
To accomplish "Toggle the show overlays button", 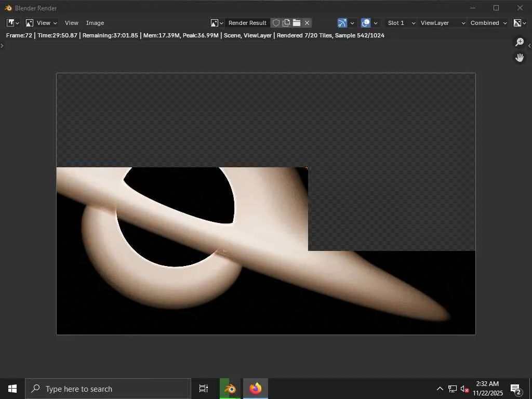I will [366, 23].
